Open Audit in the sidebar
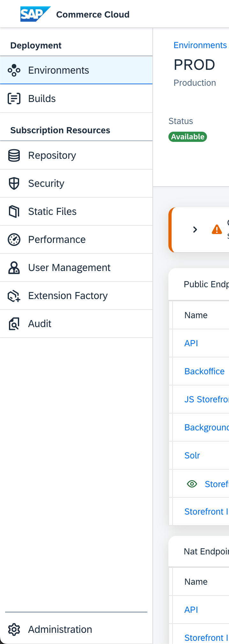The height and width of the screenshot is (644, 229). [x=76, y=324]
